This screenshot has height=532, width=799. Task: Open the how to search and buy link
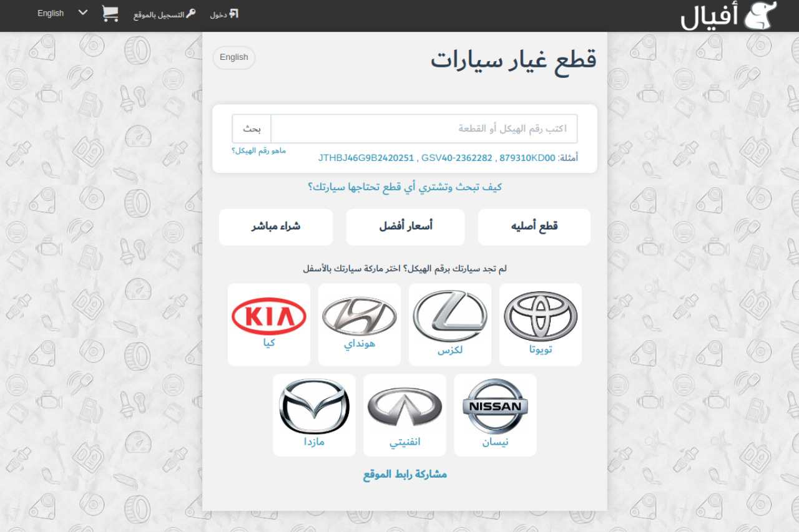[404, 187]
